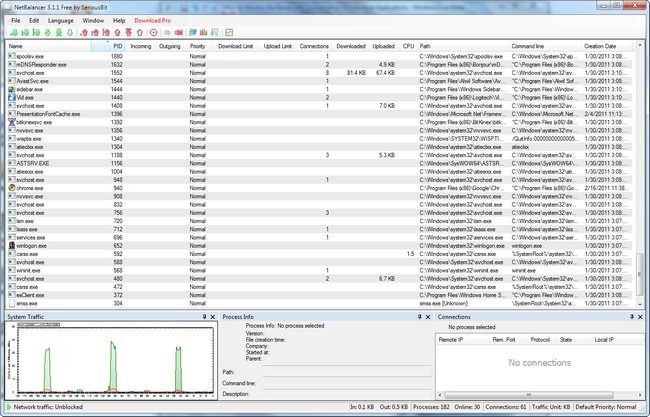Sort by the Connections column header

point(314,46)
